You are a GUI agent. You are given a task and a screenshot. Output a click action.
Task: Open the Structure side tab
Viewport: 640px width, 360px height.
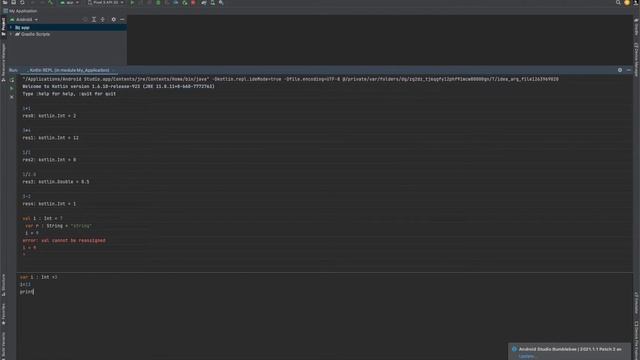coord(3,285)
